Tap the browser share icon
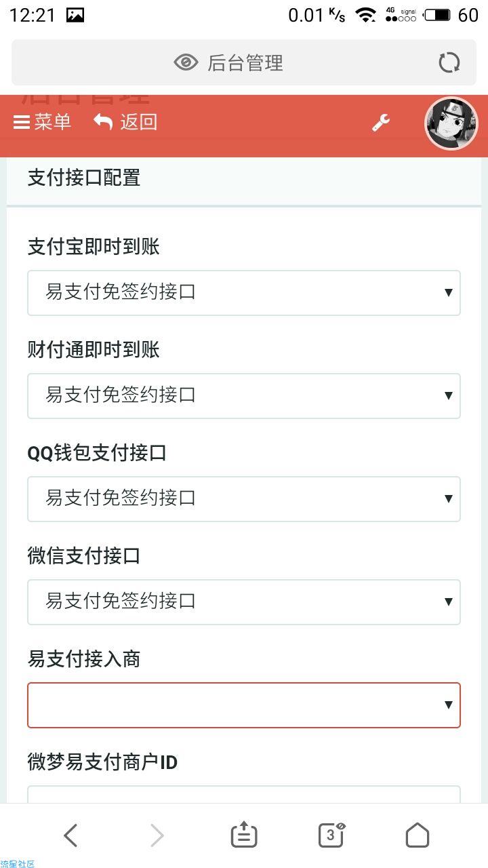This screenshot has height=868, width=488. (x=244, y=835)
